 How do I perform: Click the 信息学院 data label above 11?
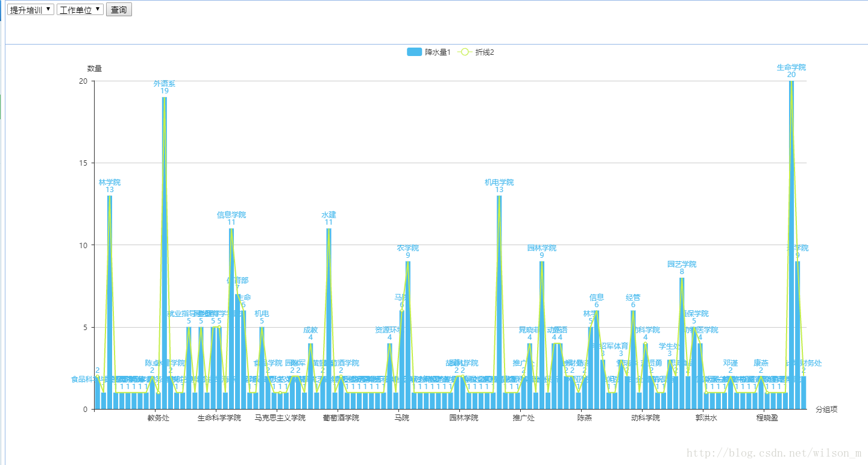231,214
